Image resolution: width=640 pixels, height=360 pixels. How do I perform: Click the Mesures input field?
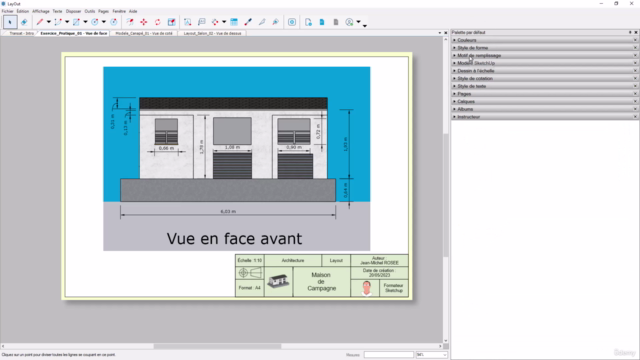click(x=389, y=355)
